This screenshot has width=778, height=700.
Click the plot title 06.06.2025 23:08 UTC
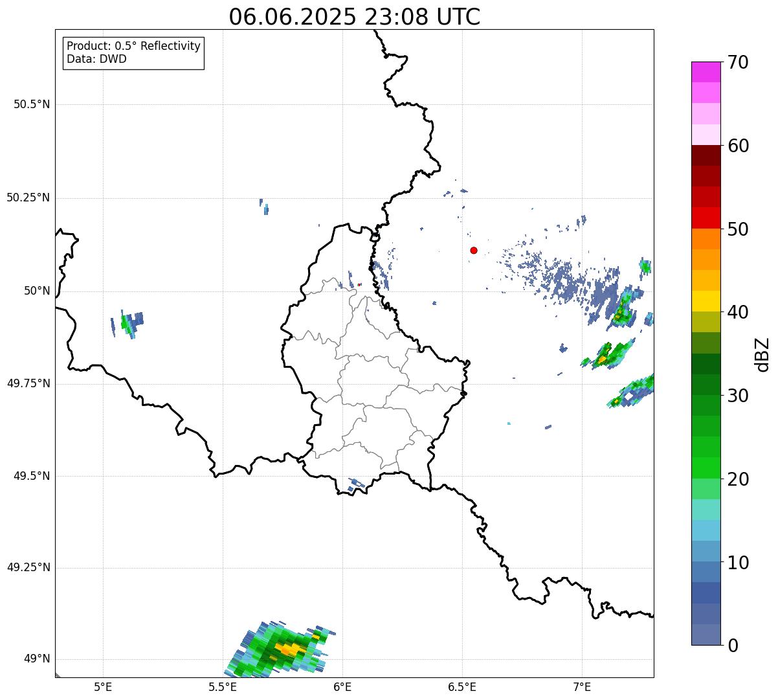(x=355, y=17)
